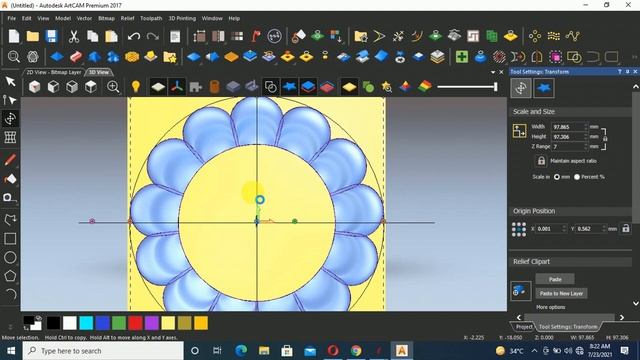Viewport: 640px width, 360px height.
Task: Expand More options in Relief Clipart
Action: [550, 307]
